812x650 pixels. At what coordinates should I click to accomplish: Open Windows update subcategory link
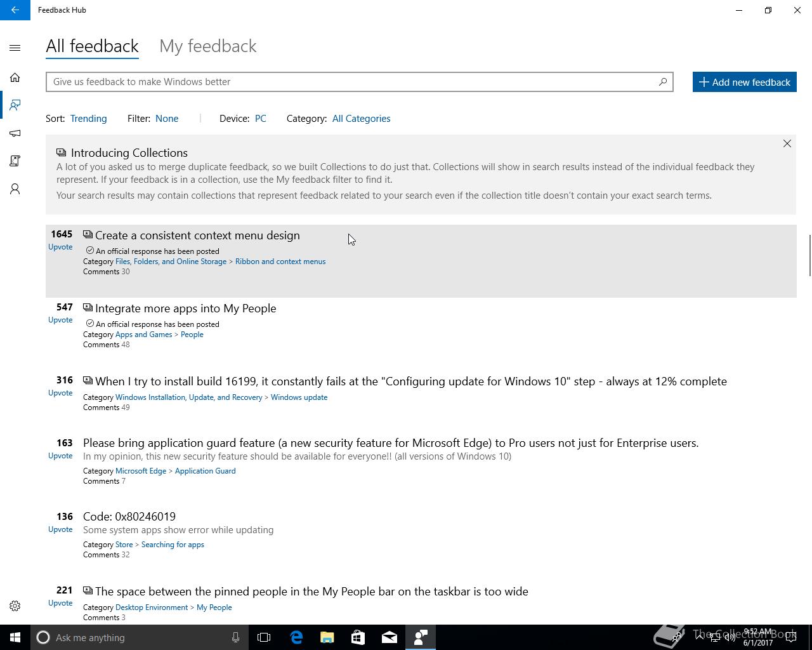point(299,397)
